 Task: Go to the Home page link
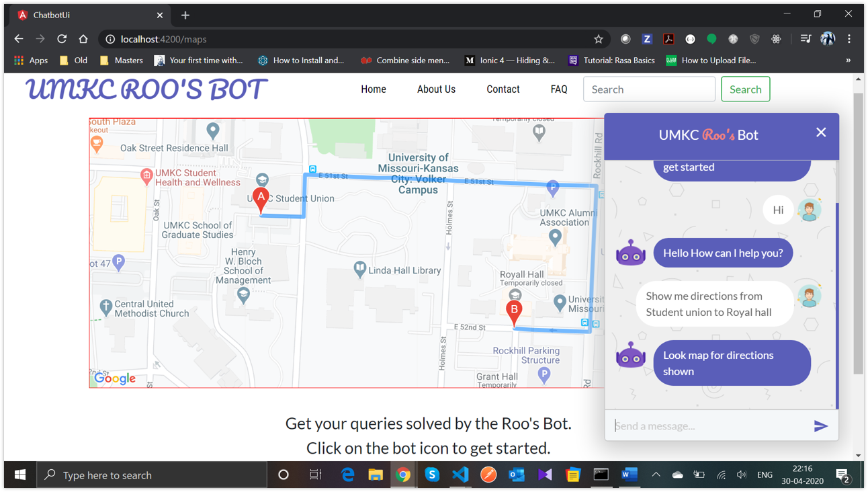(374, 89)
